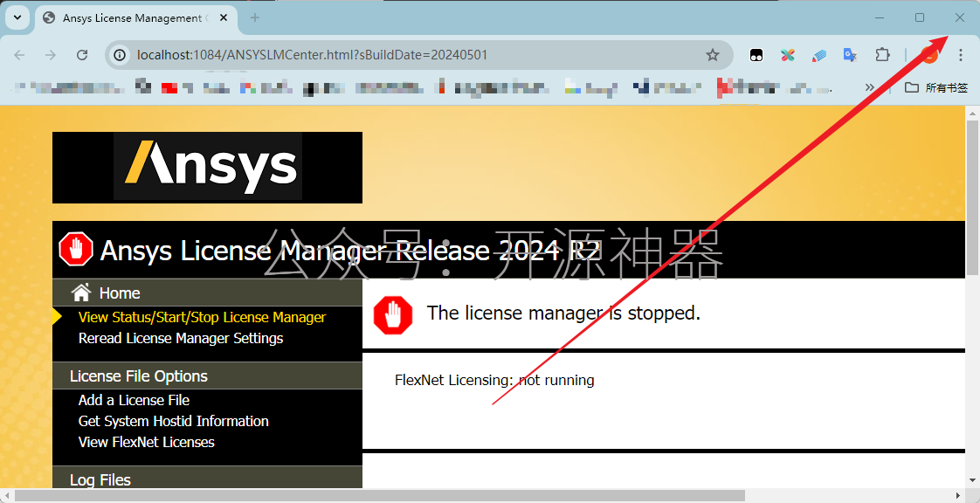Screen dimensions: 980x503
Task: Reload the current page
Action: [82, 55]
